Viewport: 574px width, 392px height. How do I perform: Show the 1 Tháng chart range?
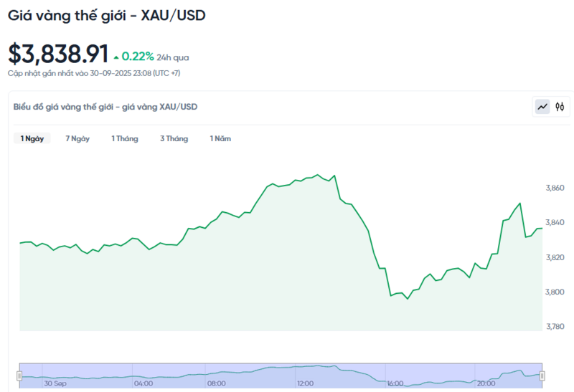[x=124, y=138]
